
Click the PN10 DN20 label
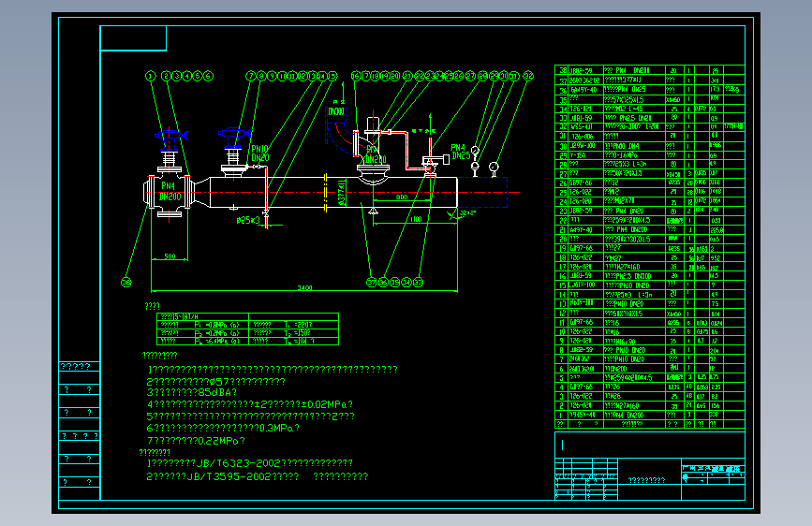coord(260,153)
